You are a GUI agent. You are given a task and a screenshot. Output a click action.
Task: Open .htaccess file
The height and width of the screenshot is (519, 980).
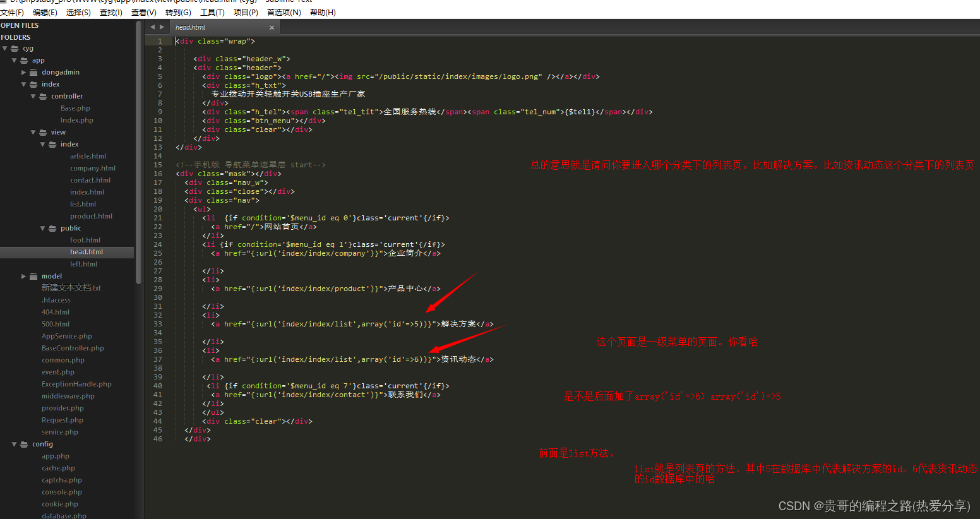click(56, 301)
